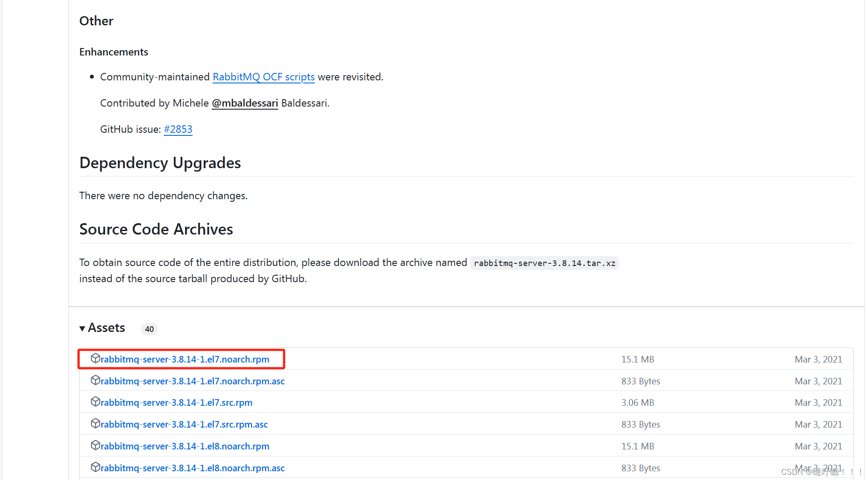868x480 pixels.
Task: Download rabbitmq-server-3.8.14-1.el7.src.rpm file
Action: click(x=176, y=403)
